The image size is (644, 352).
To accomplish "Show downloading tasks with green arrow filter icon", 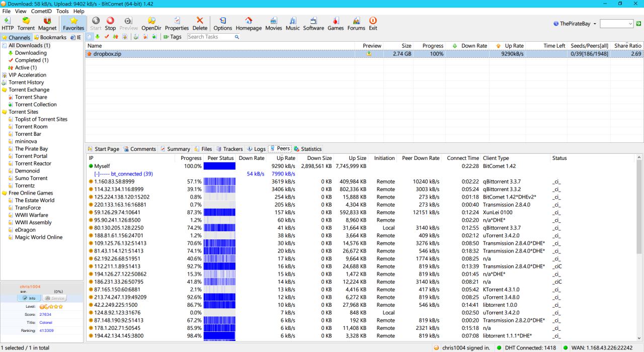I will pos(98,37).
